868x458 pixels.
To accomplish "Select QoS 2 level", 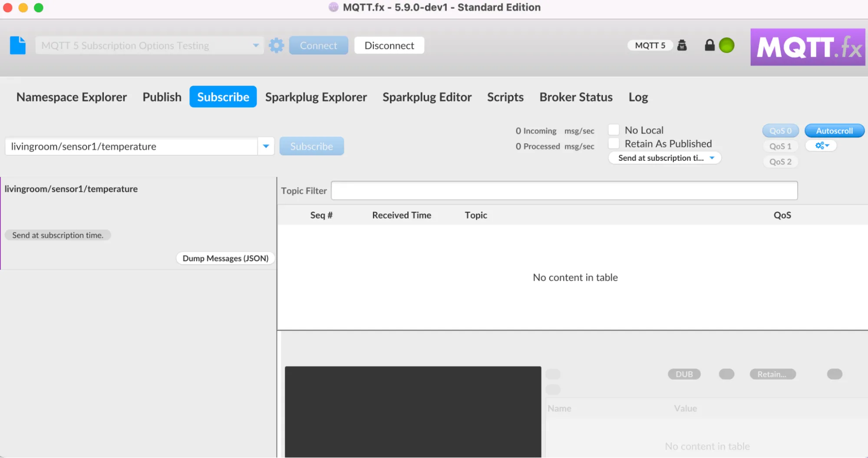I will 780,162.
